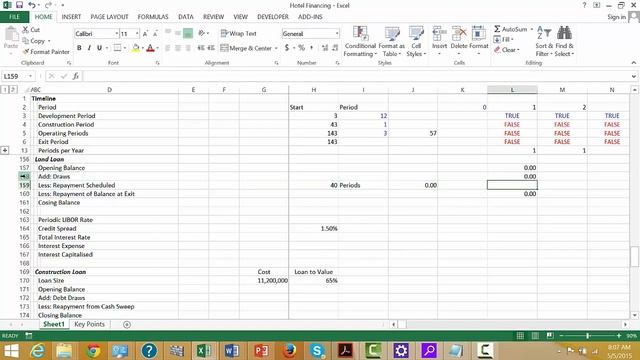Toggle Underline formatting

tap(99, 48)
